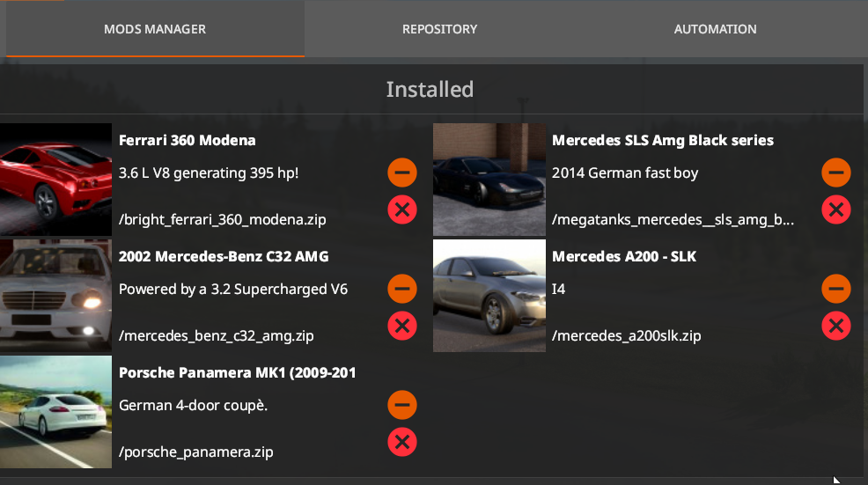Deactivate the Porsche Panamera MK1 mod

(x=402, y=405)
